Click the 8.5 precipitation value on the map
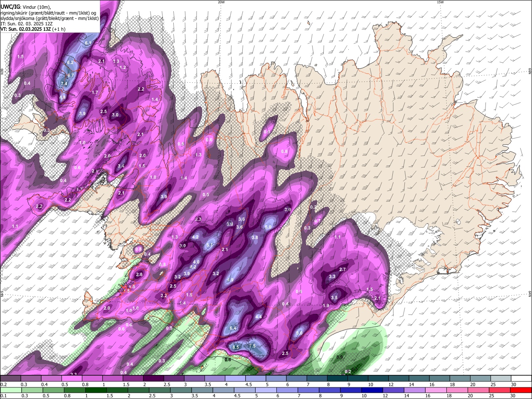Viewport: 532px width, 399px height. 236,347
